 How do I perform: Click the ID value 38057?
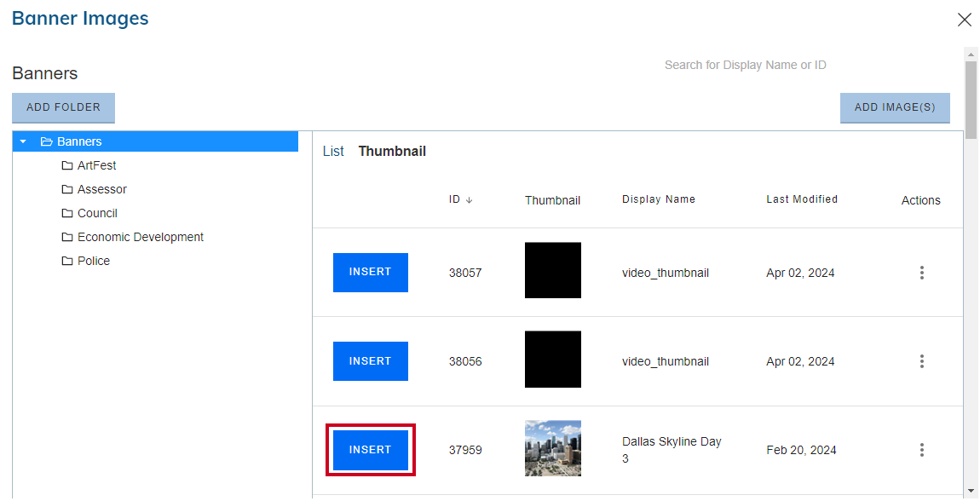pyautogui.click(x=465, y=273)
